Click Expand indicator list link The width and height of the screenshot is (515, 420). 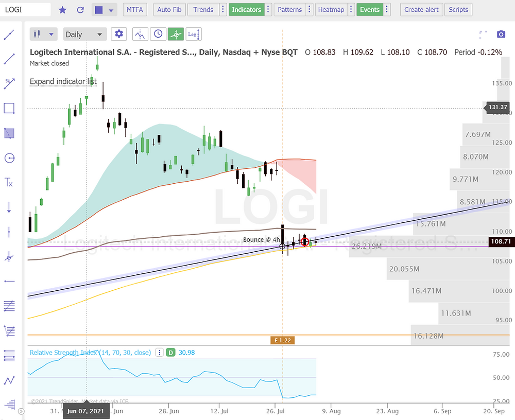tap(63, 81)
